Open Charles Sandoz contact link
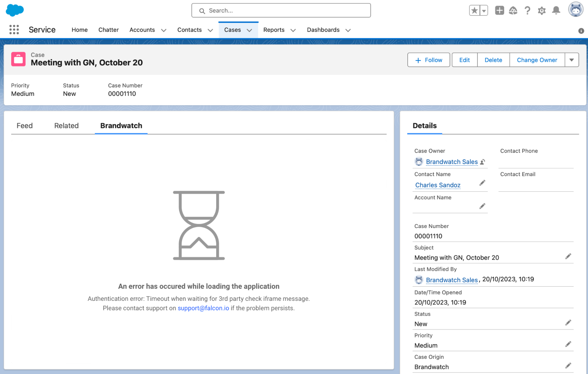The width and height of the screenshot is (588, 374). click(x=438, y=185)
